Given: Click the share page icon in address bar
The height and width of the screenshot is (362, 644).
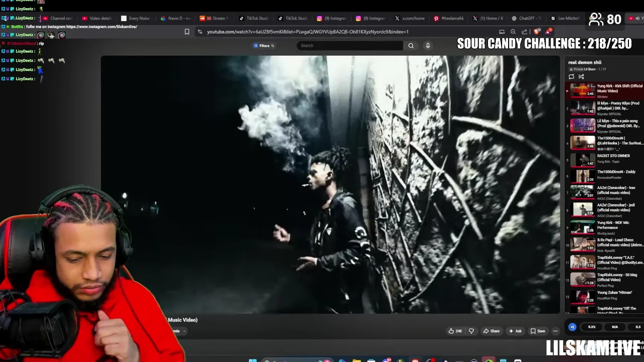Looking at the screenshot, I should pyautogui.click(x=525, y=32).
